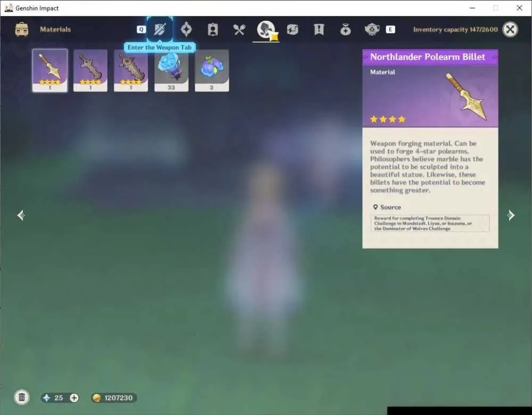Select the sword billet item thumbnail
Screen dimensions: 532x415
click(x=90, y=70)
